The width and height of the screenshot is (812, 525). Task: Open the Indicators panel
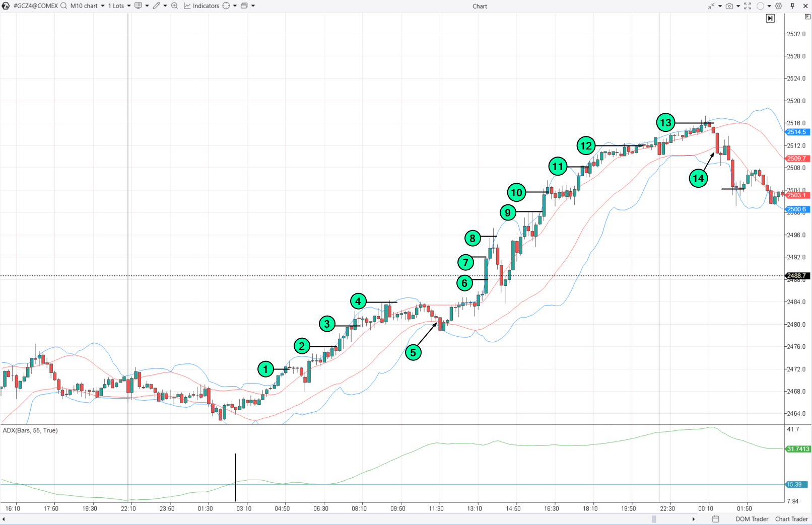[x=206, y=6]
